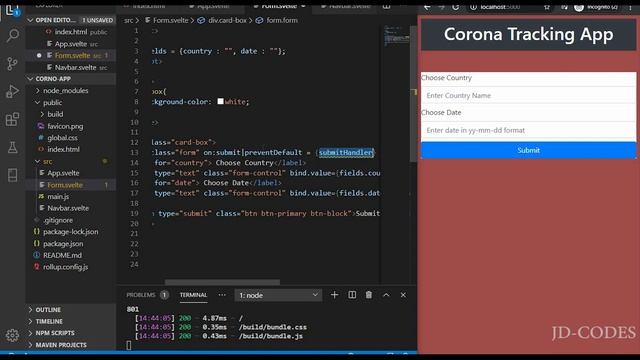Switch to the TERMINAL tab
Viewport: 640px width, 360px height.
193,295
